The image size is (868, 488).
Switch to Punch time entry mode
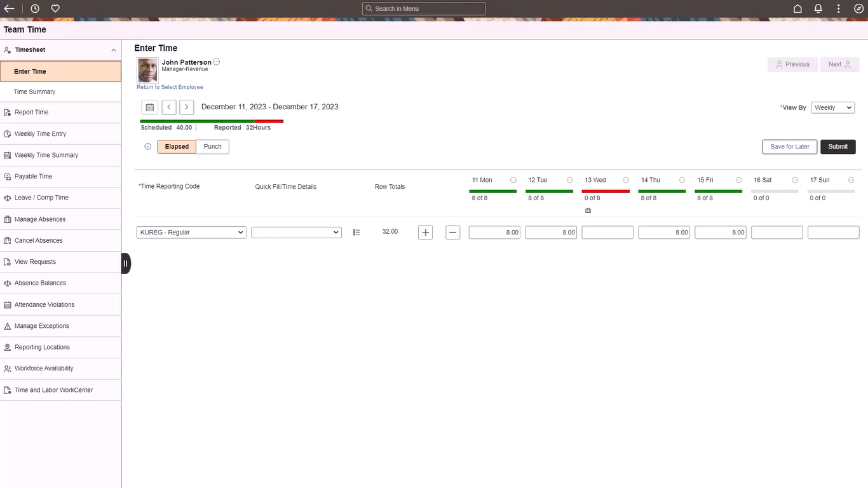212,147
